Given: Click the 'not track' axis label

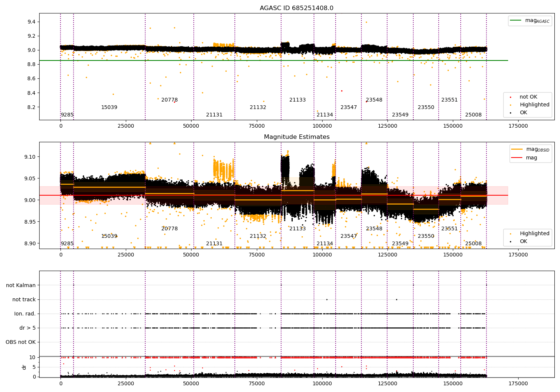Looking at the screenshot, I should point(24,299).
